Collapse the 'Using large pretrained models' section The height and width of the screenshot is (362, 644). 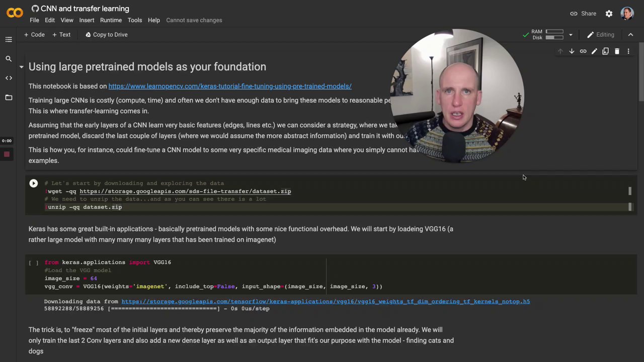[21, 67]
